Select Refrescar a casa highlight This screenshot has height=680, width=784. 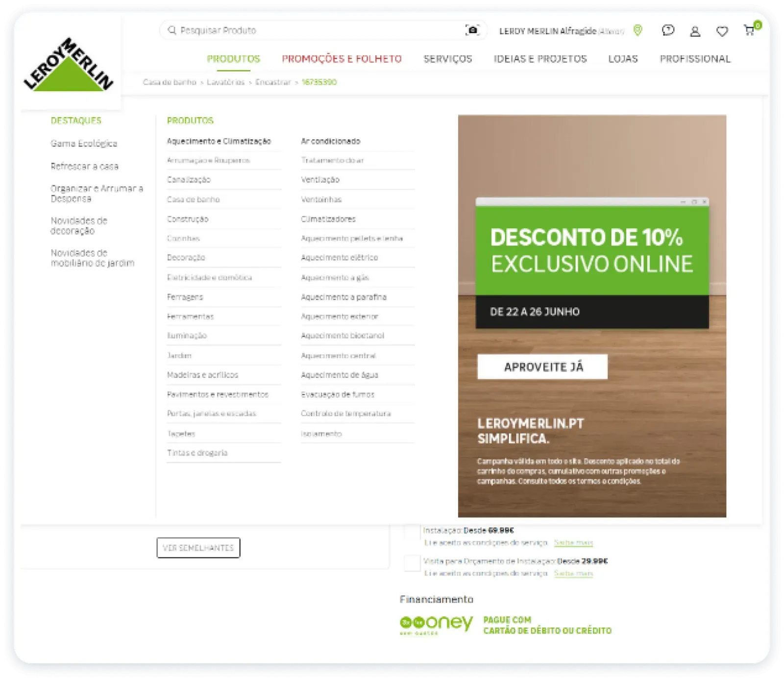(x=84, y=167)
